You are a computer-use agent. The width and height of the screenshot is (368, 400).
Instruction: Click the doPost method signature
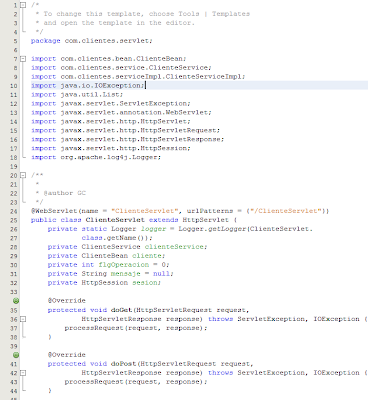[x=150, y=364]
